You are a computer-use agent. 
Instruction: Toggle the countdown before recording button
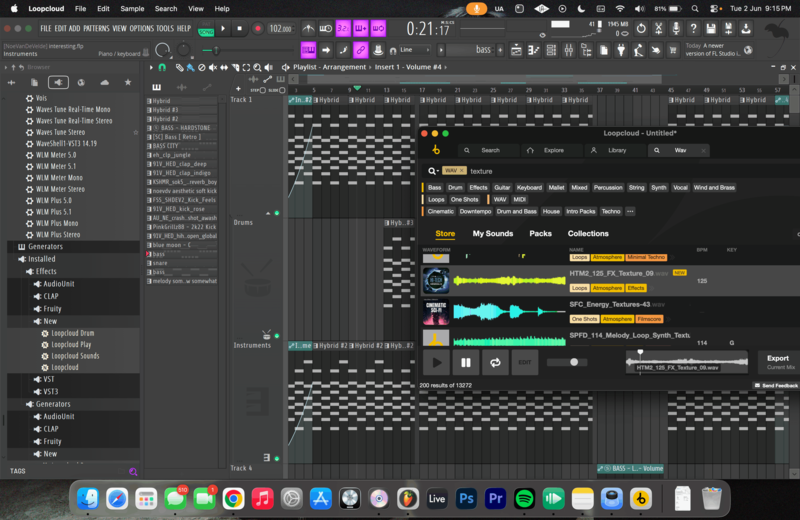pos(343,29)
